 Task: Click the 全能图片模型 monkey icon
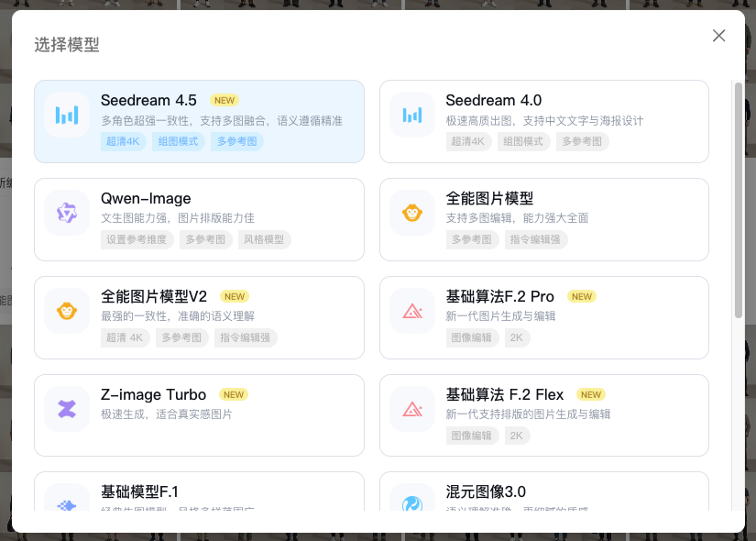tap(412, 213)
